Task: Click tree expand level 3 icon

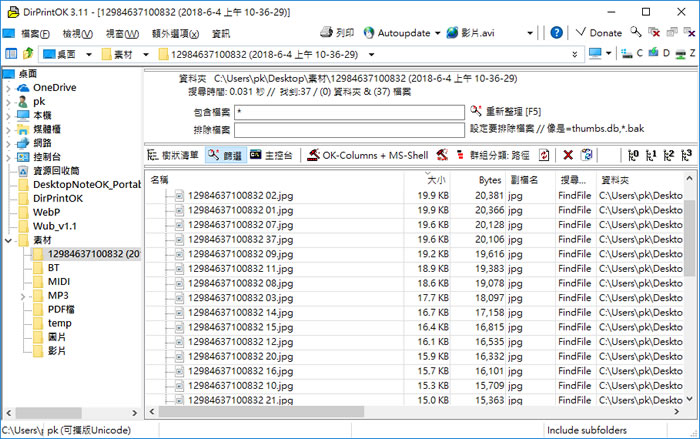Action: pos(686,155)
